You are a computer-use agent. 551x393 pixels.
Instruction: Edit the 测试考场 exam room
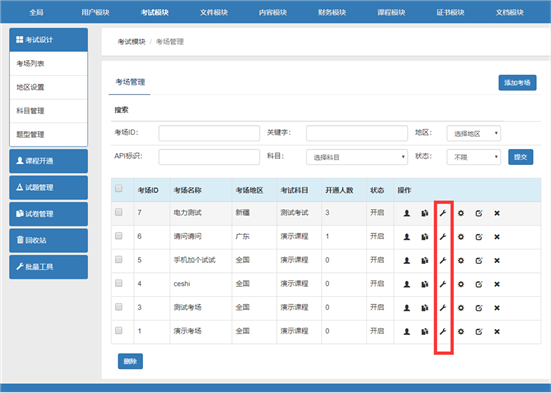[479, 308]
